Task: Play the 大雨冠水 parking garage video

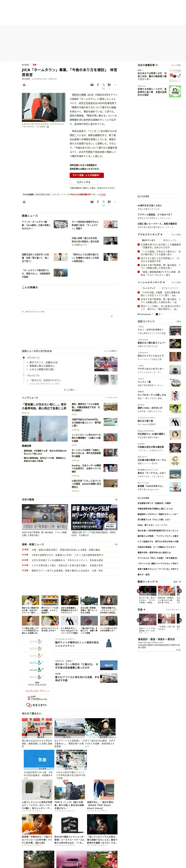Action: coord(45,517)
